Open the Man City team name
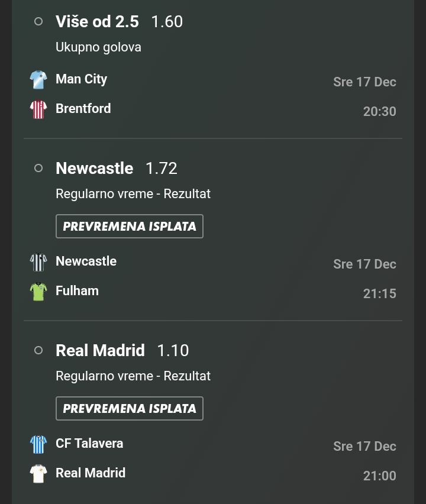The width and height of the screenshot is (426, 504). (x=81, y=79)
